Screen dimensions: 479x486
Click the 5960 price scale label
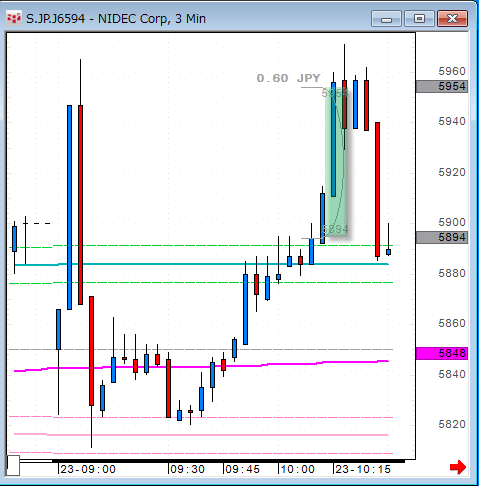pyautogui.click(x=452, y=71)
